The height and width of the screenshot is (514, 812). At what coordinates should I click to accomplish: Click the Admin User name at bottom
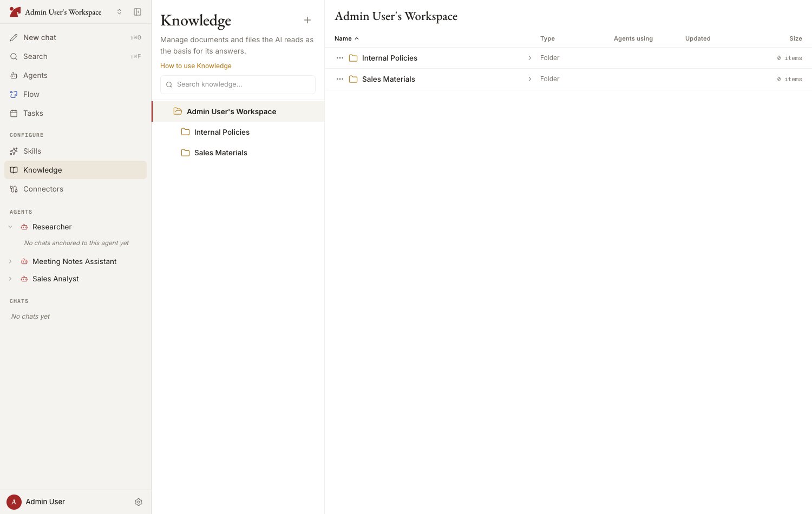(45, 502)
